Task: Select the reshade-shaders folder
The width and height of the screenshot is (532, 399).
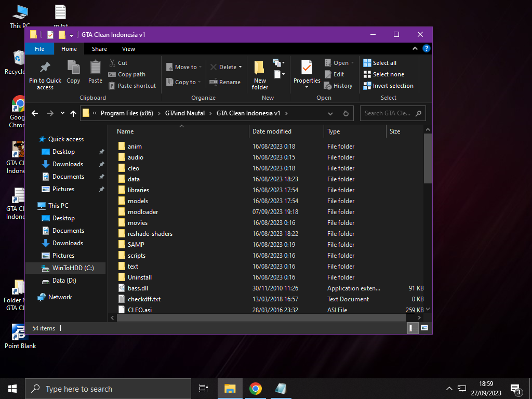Action: [150, 233]
